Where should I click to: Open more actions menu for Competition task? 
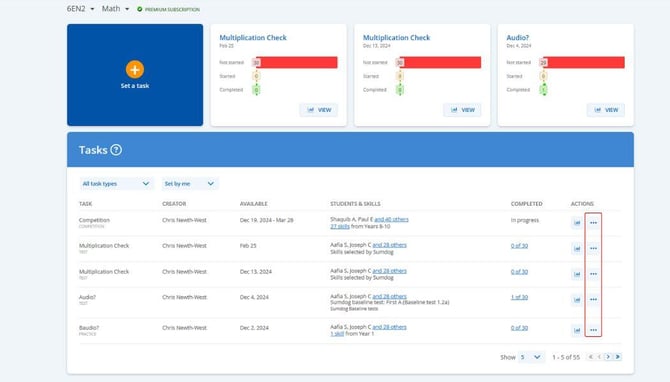click(593, 223)
